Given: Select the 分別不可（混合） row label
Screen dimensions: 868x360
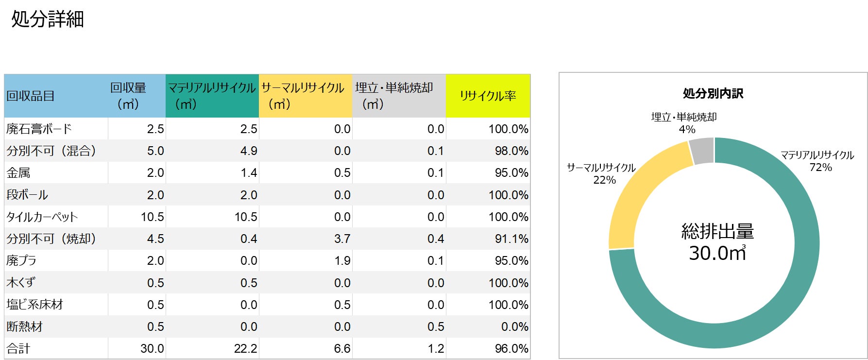Looking at the screenshot, I should click(51, 151).
